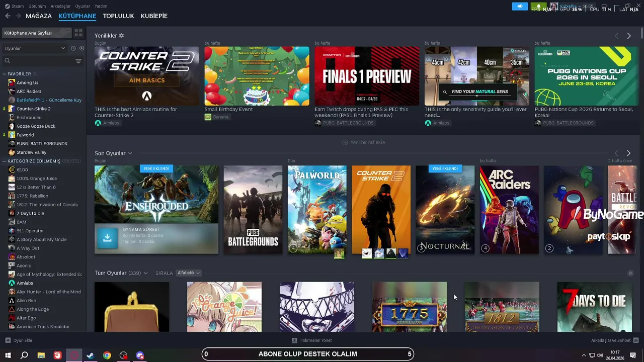Open the green notifications bell
This screenshot has width=644, height=362.
click(x=538, y=7)
